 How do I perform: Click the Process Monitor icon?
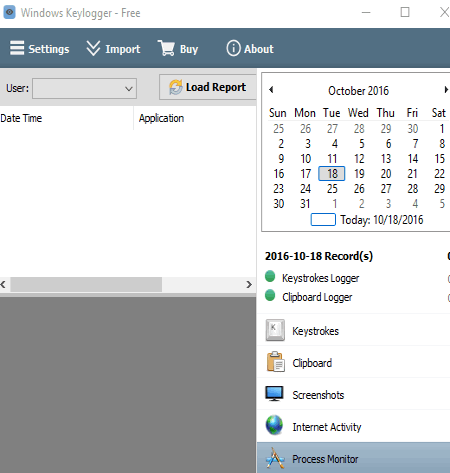(275, 458)
